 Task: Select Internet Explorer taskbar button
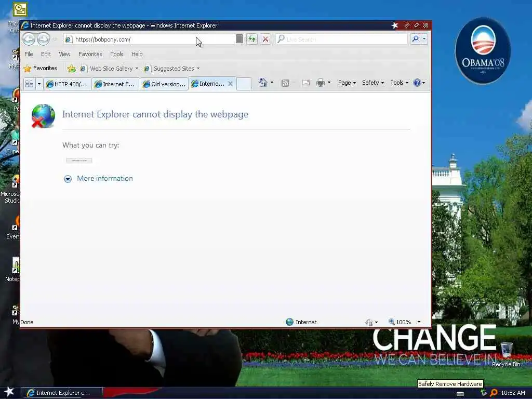coord(62,393)
